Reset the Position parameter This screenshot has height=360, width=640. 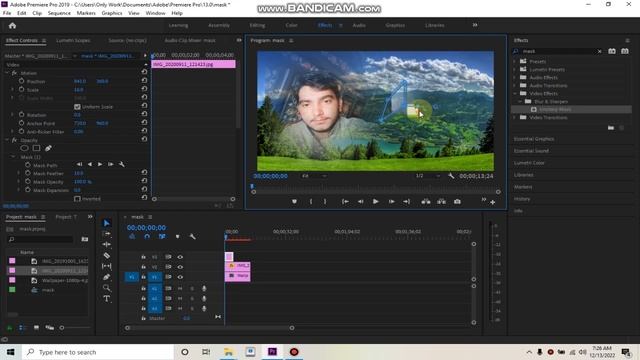[x=144, y=80]
